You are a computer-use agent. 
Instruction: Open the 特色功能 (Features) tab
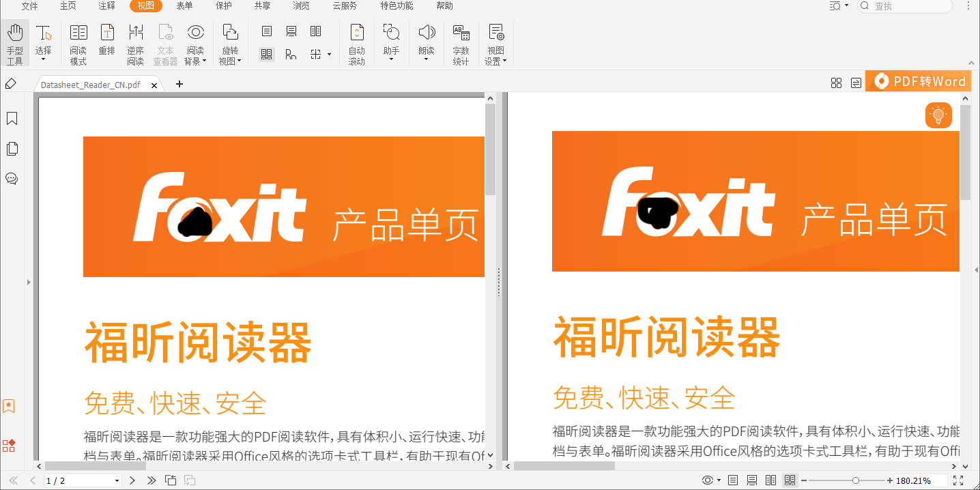coord(397,6)
